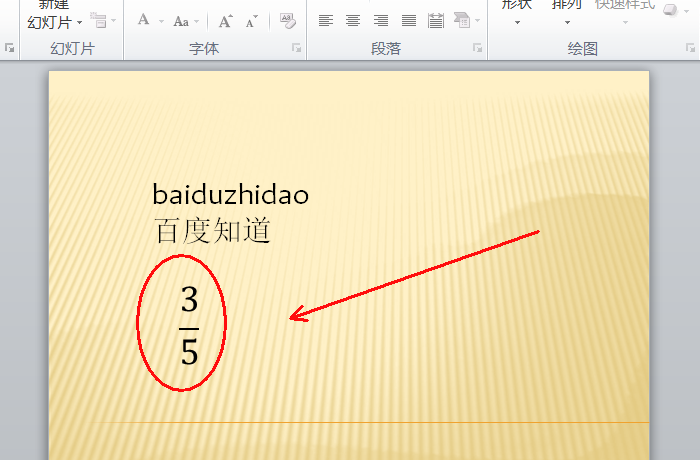The image size is (700, 460).
Task: Open the 绘图 drawing dialog launcher
Action: pyautogui.click(x=690, y=48)
